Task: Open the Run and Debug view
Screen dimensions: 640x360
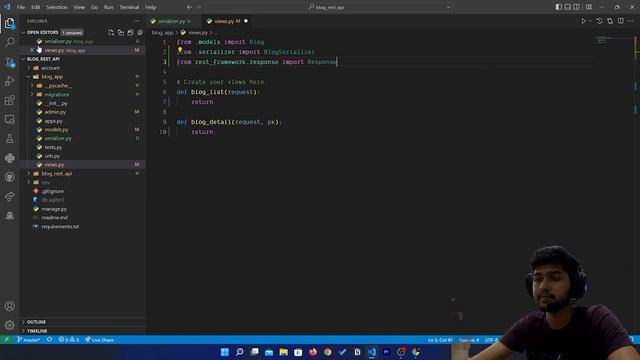Action: coord(10,81)
